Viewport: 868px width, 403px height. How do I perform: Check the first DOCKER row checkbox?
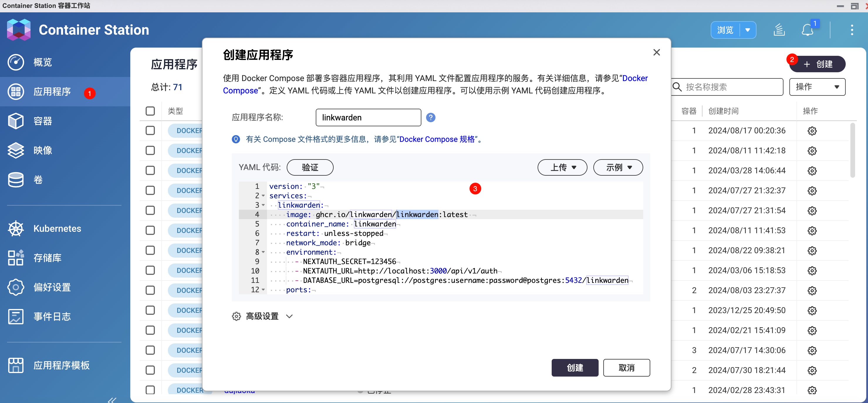tap(150, 130)
